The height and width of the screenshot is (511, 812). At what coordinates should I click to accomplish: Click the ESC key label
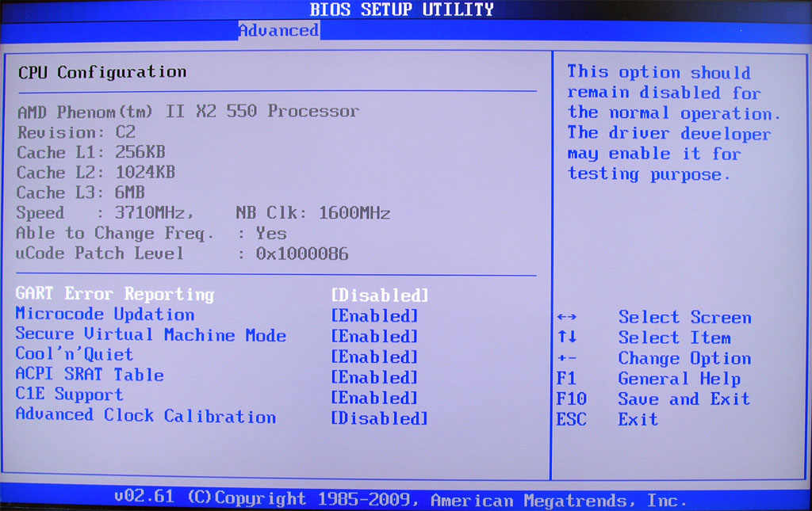(x=571, y=419)
